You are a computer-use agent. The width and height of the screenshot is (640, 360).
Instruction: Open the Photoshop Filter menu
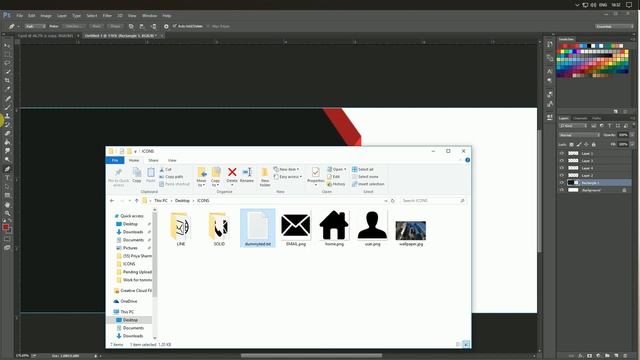(107, 16)
